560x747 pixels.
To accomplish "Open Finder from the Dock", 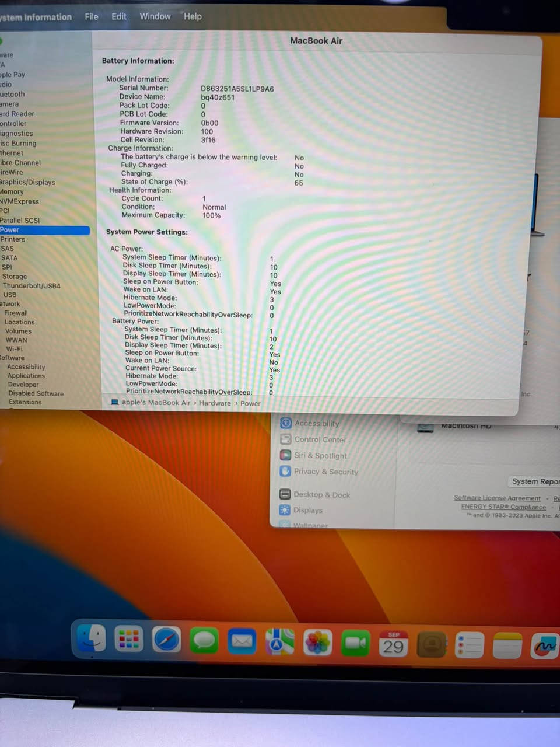I will point(92,638).
